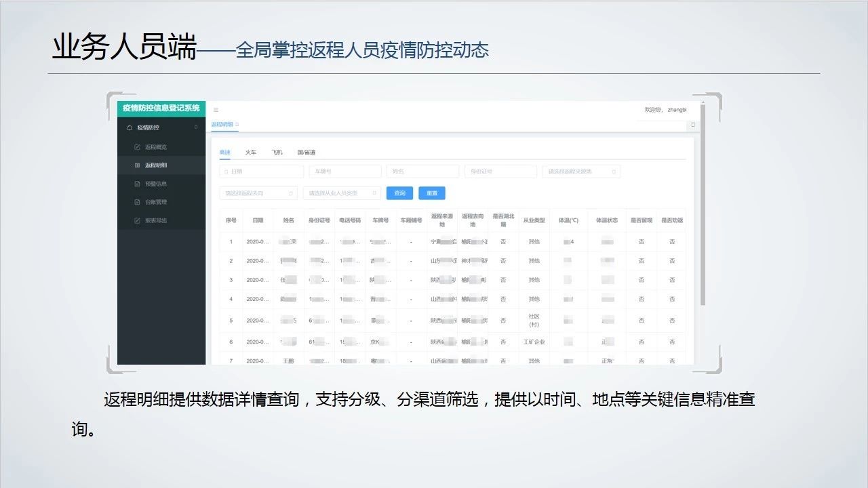Click the blue 查询 button
868x488 pixels.
pos(399,193)
